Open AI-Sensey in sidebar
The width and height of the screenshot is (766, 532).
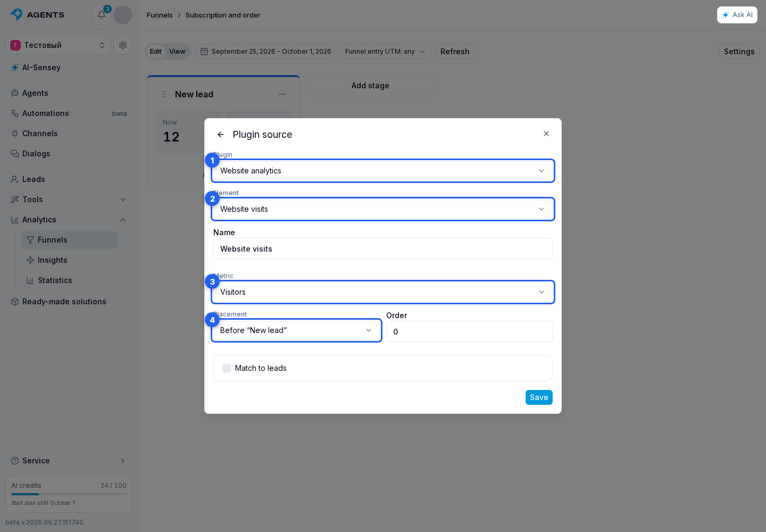tap(69, 68)
